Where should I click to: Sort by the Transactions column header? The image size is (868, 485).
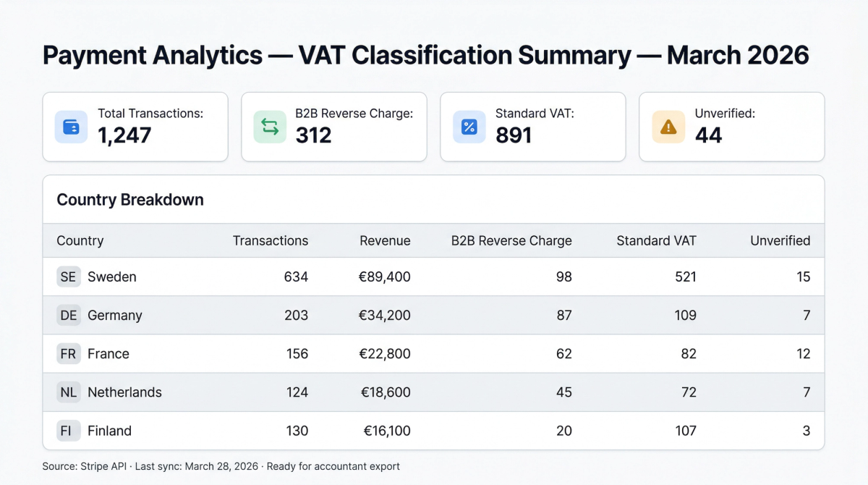[270, 240]
